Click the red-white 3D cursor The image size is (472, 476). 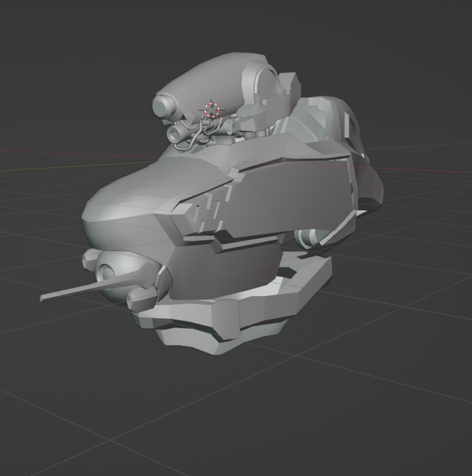[x=211, y=110]
